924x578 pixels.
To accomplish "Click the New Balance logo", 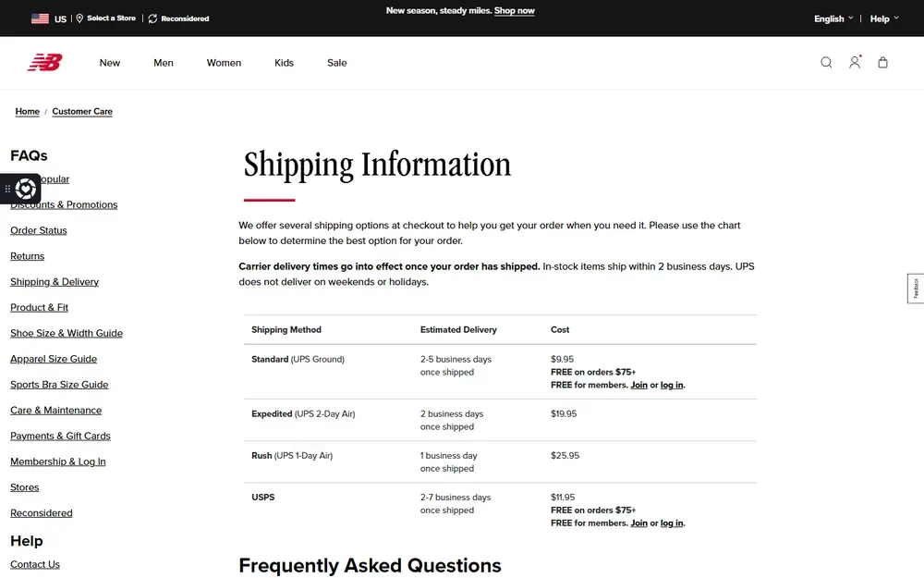I will click(x=44, y=62).
